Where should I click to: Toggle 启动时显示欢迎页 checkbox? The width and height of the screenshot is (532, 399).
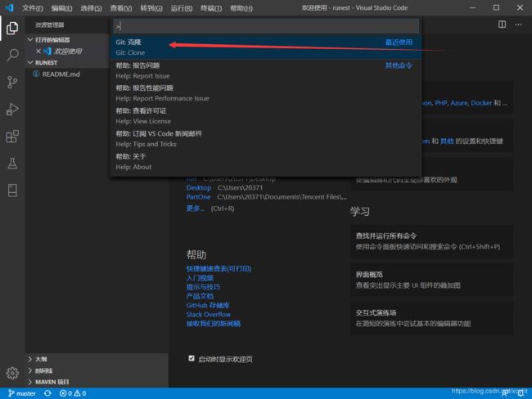click(192, 358)
